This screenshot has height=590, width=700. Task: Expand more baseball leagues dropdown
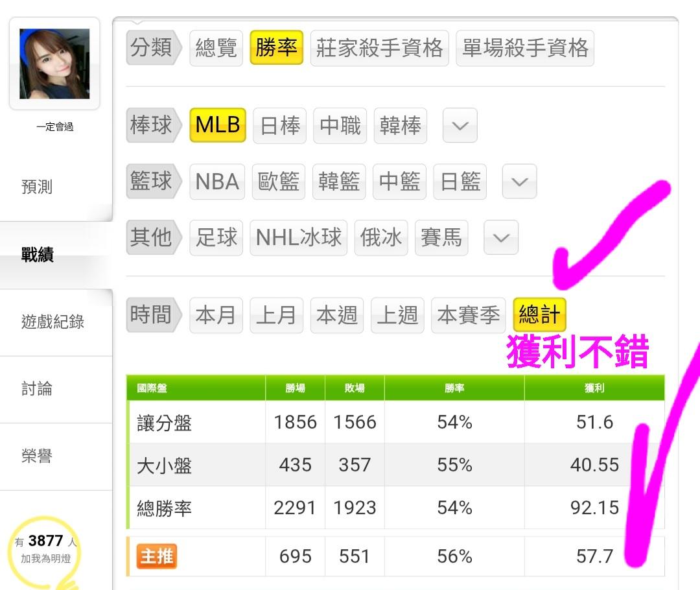pyautogui.click(x=460, y=126)
